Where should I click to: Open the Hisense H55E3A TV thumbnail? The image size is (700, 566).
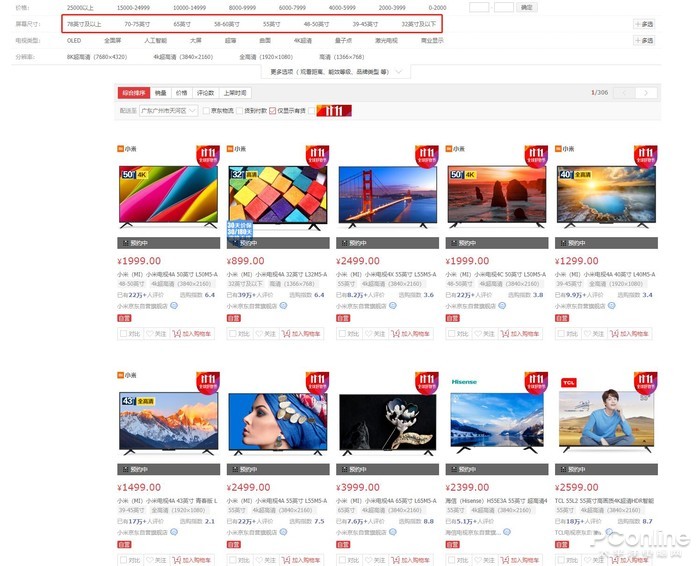click(497, 420)
